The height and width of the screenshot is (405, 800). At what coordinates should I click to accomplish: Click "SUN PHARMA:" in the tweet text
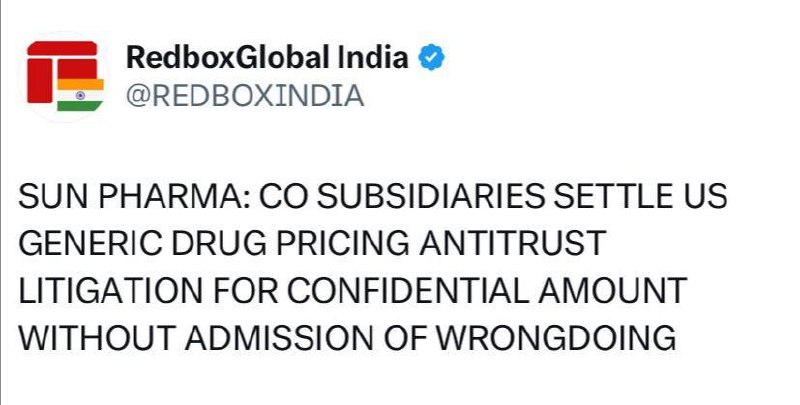pyautogui.click(x=134, y=196)
